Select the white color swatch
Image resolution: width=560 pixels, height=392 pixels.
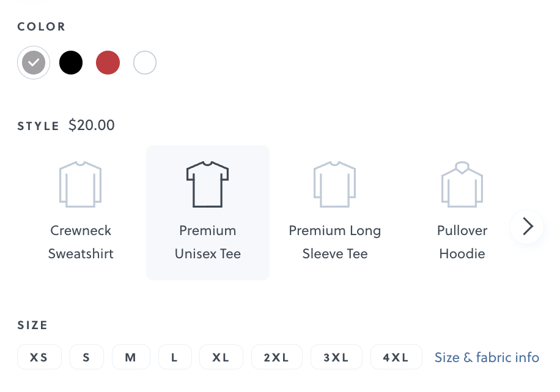(x=145, y=62)
